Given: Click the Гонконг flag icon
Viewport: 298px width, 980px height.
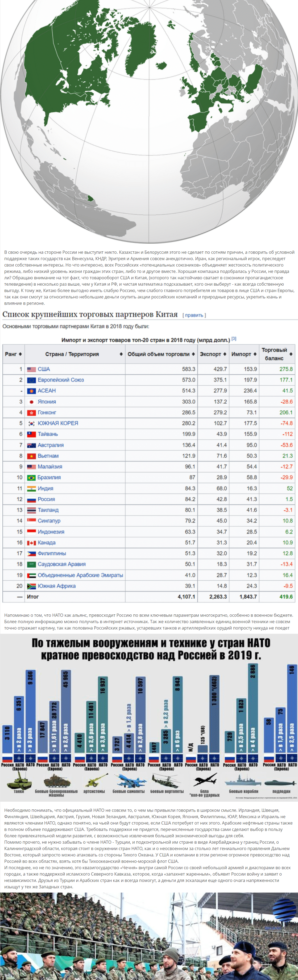Looking at the screenshot, I should pos(31,412).
